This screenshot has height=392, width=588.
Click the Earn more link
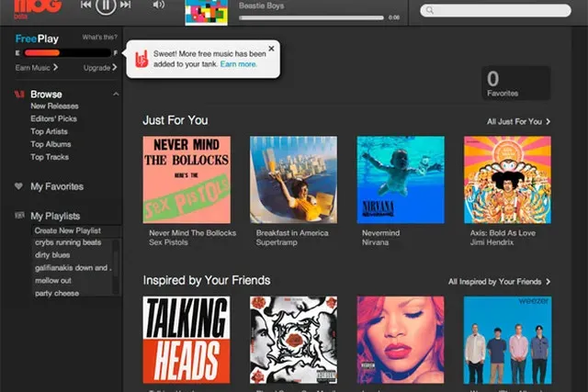click(239, 64)
